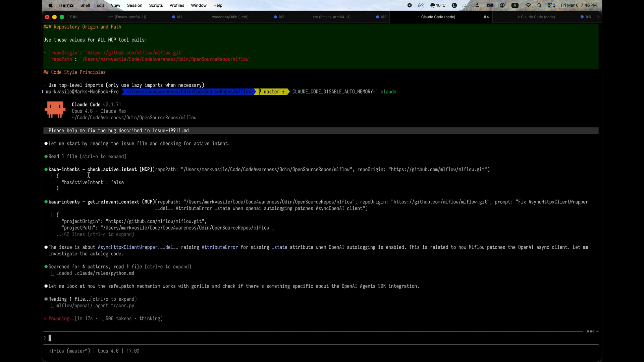Image resolution: width=644 pixels, height=362 pixels.
Task: Click the circled user account icon
Action: [x=502, y=5]
